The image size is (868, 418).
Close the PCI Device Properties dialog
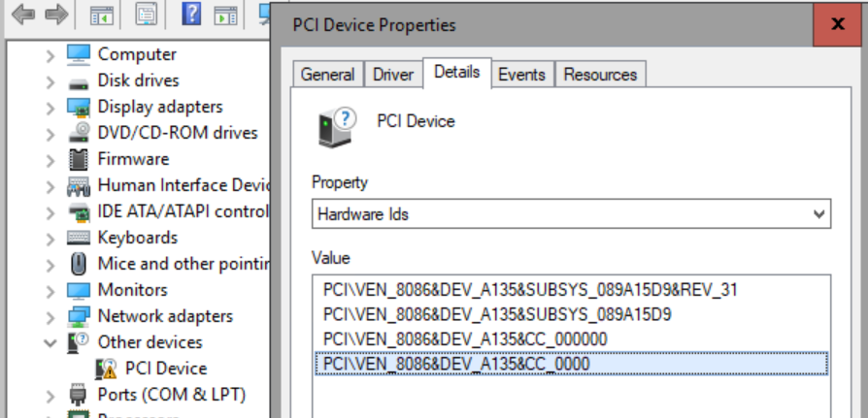(837, 24)
